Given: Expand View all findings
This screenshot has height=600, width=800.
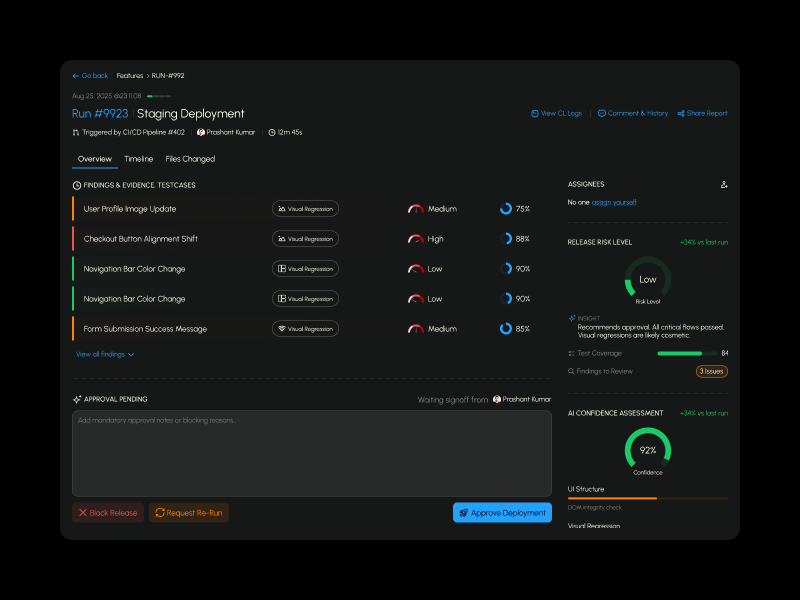Looking at the screenshot, I should coord(104,354).
